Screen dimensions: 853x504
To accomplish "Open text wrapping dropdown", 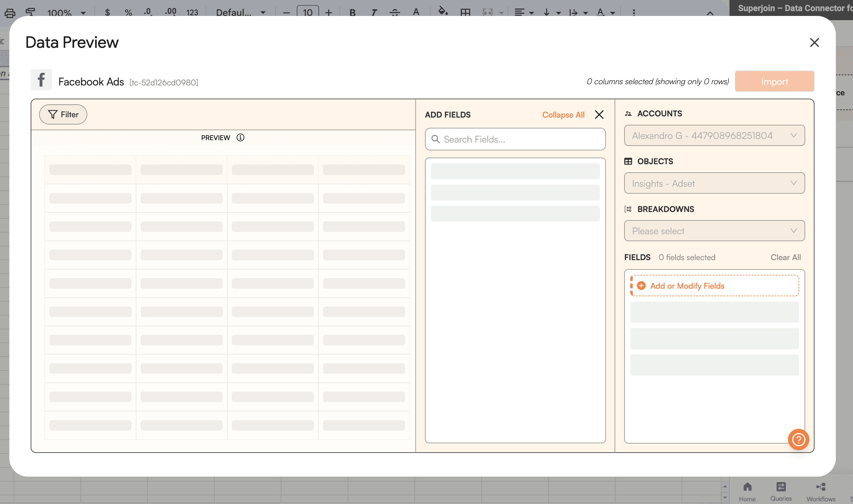I will (x=578, y=13).
